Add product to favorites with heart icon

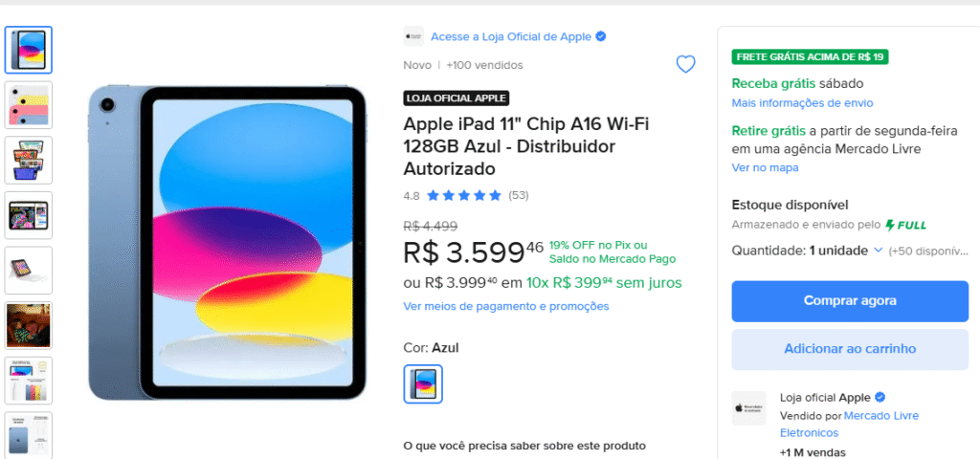685,64
